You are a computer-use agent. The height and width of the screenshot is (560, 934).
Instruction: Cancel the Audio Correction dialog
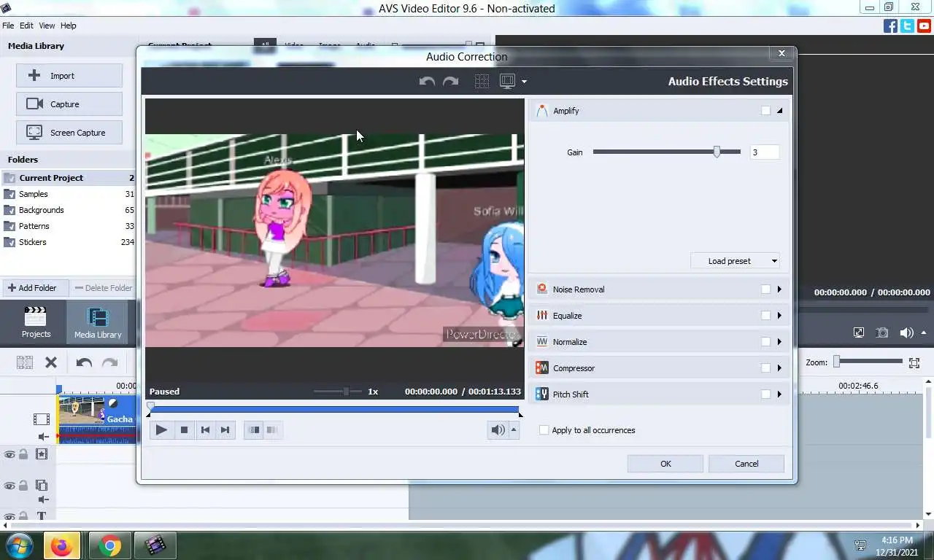point(746,464)
